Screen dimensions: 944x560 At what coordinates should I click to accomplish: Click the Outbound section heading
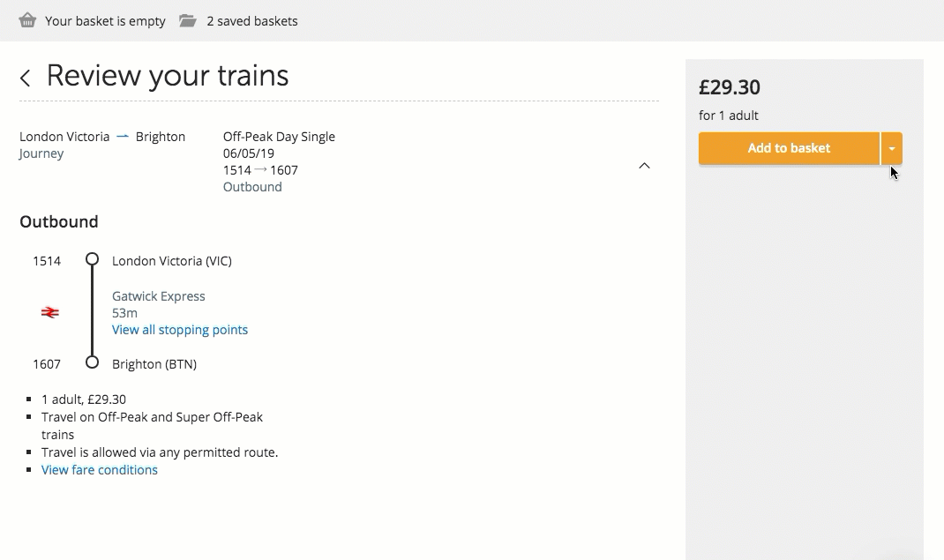[x=59, y=221]
